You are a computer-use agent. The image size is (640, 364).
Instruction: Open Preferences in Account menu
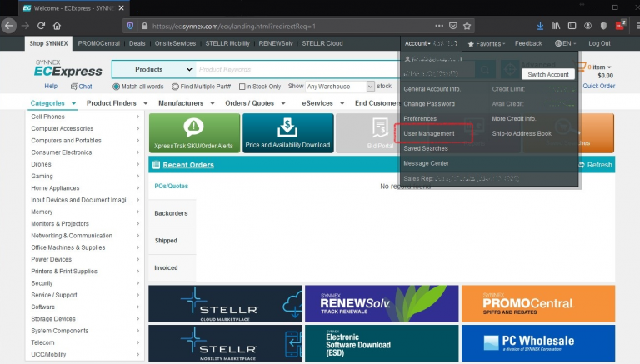pyautogui.click(x=420, y=119)
